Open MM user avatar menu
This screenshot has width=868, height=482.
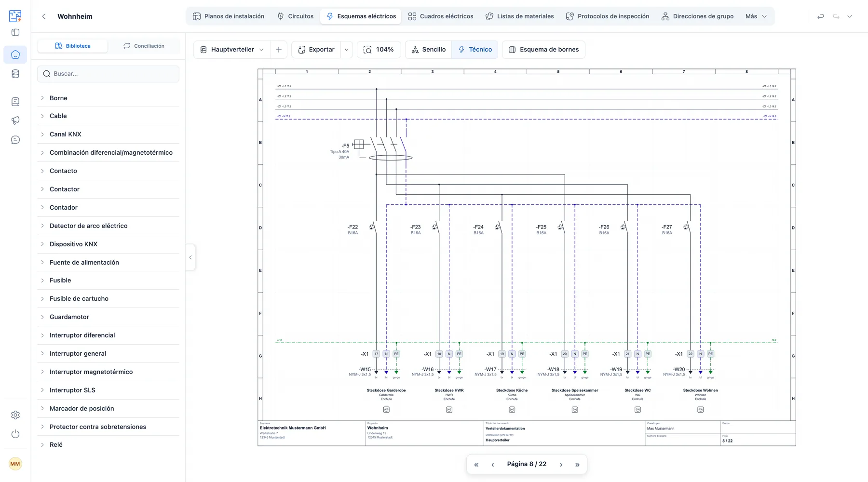click(x=15, y=464)
